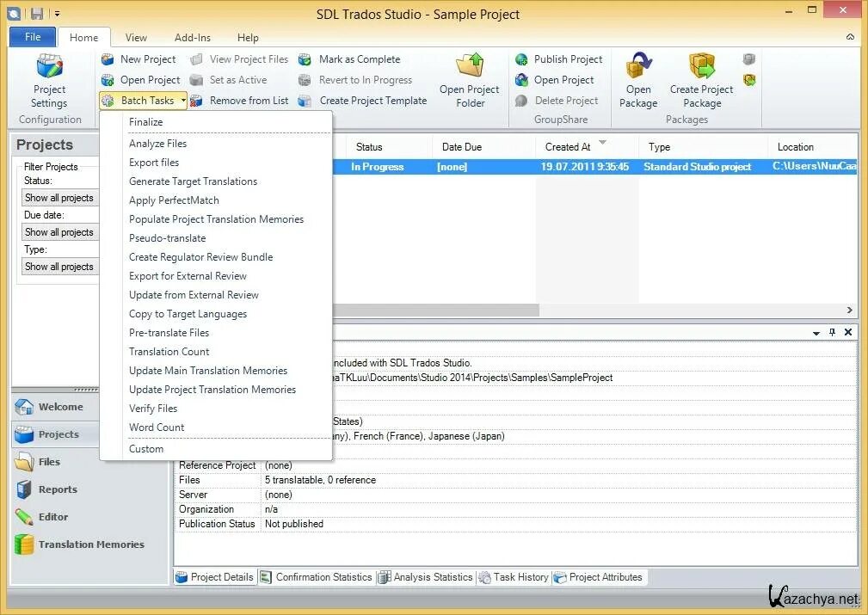Open the quick access toolbar dropdown arrow
This screenshot has width=868, height=615.
57,14
